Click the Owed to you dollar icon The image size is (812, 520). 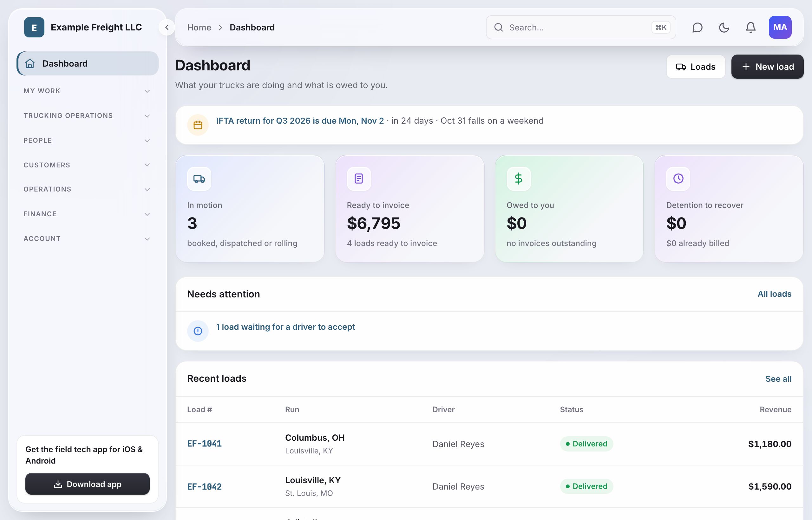click(x=519, y=179)
